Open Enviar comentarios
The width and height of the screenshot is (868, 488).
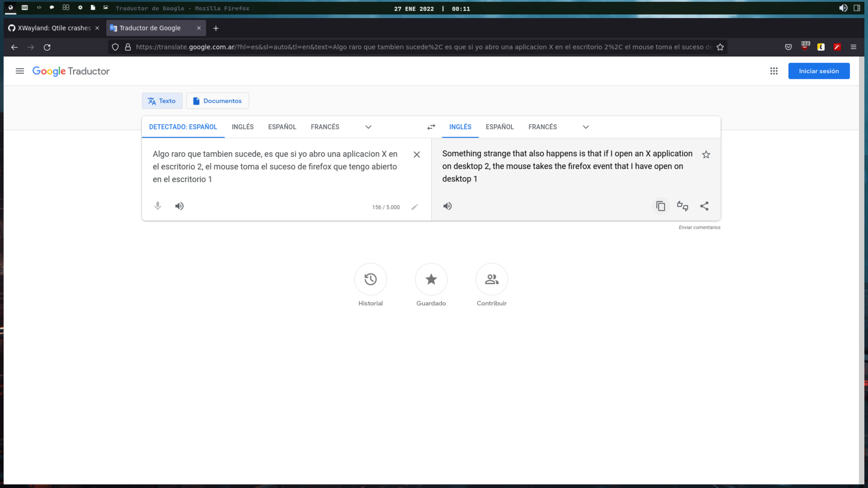pos(699,227)
